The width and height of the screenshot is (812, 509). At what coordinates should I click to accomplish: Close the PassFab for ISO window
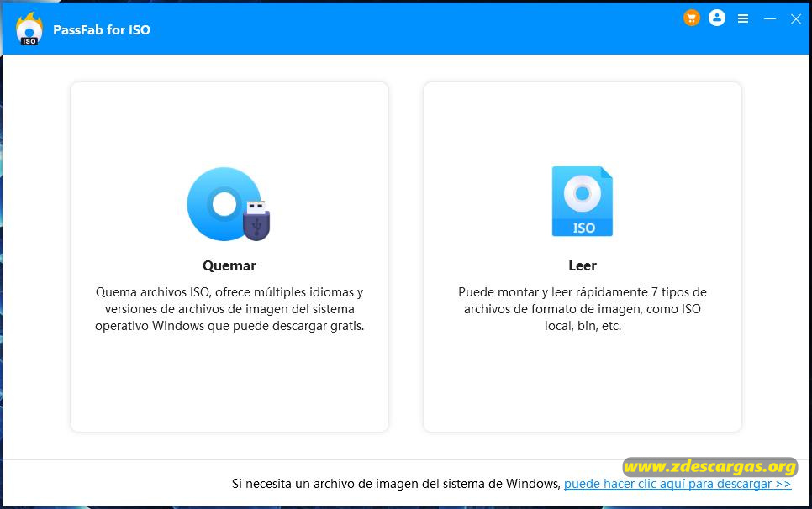pyautogui.click(x=796, y=19)
